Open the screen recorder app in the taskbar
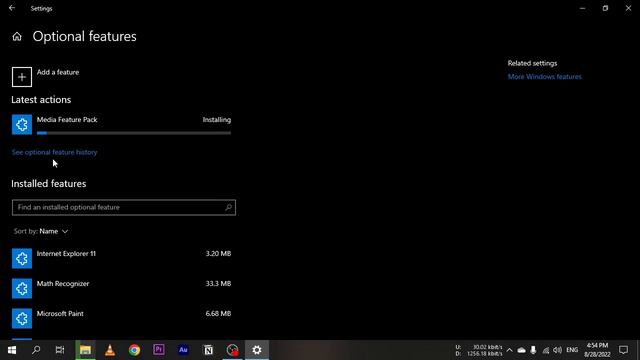This screenshot has height=360, width=640. (232, 350)
